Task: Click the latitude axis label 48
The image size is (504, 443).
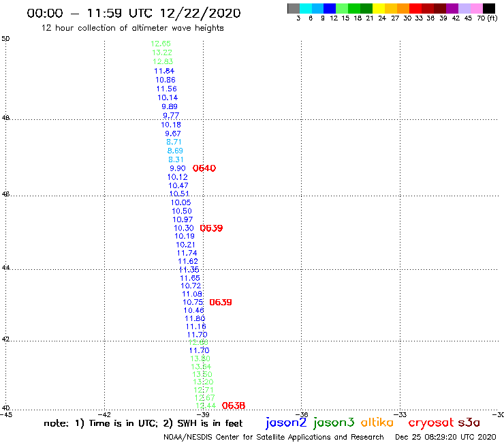Action: [x=5, y=118]
